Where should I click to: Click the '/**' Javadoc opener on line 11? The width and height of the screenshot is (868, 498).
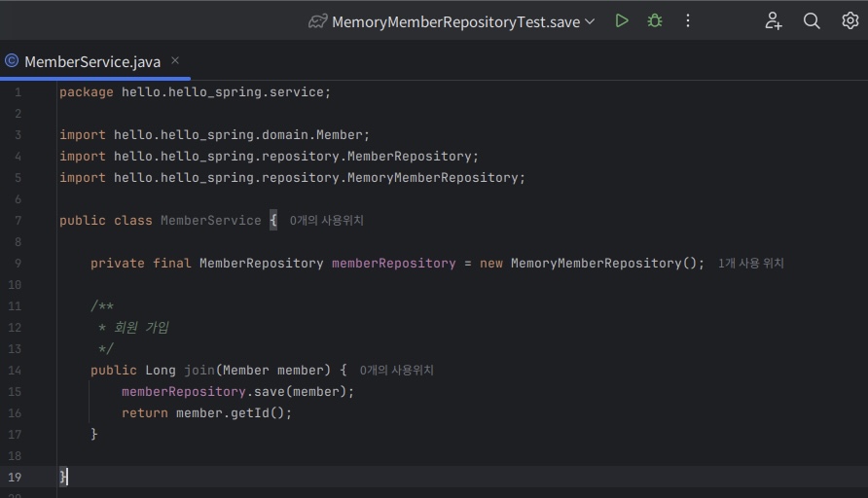tap(102, 306)
